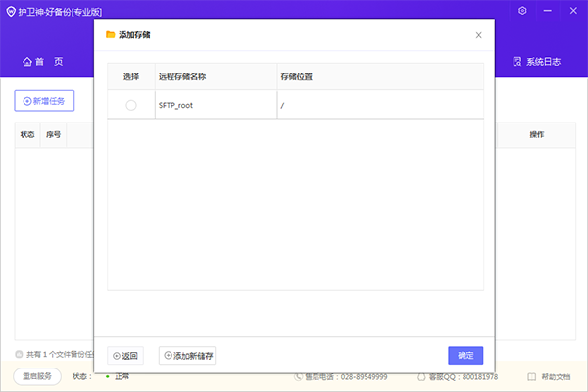Click the 售后电话 phone icon
This screenshot has width=588, height=392.
tap(299, 376)
